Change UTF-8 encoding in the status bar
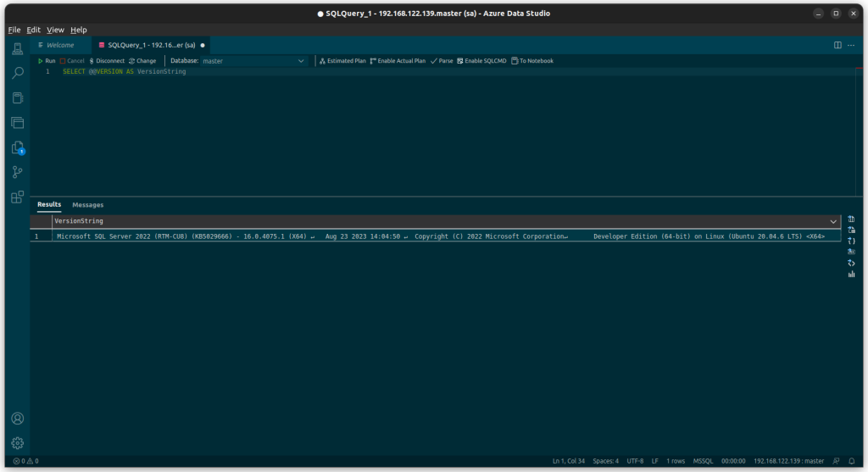The width and height of the screenshot is (868, 472). pos(635,461)
